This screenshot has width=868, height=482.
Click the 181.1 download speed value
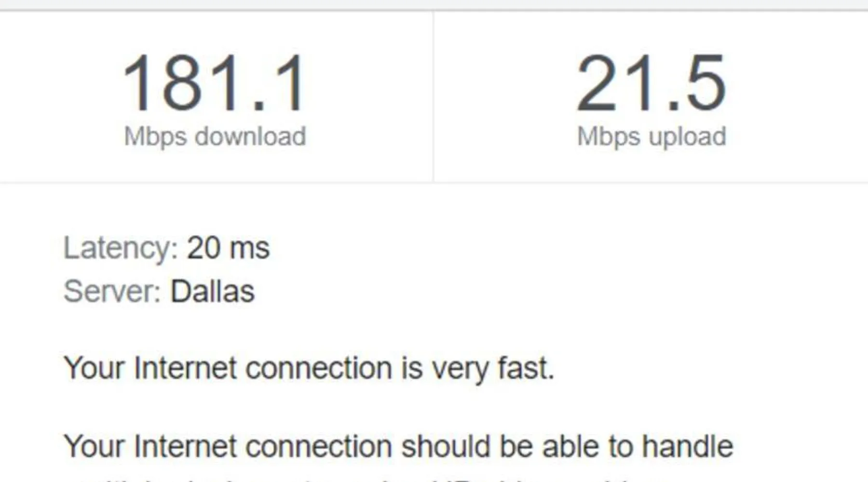(215, 83)
